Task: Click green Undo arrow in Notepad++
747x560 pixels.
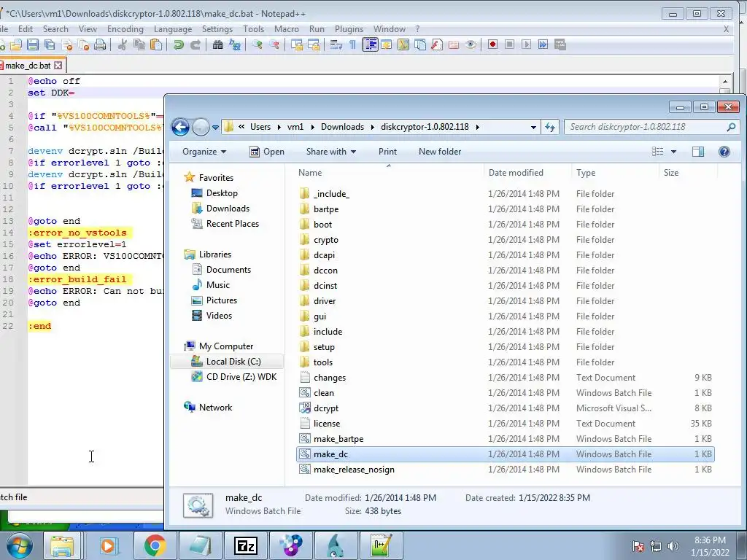Action: point(179,44)
